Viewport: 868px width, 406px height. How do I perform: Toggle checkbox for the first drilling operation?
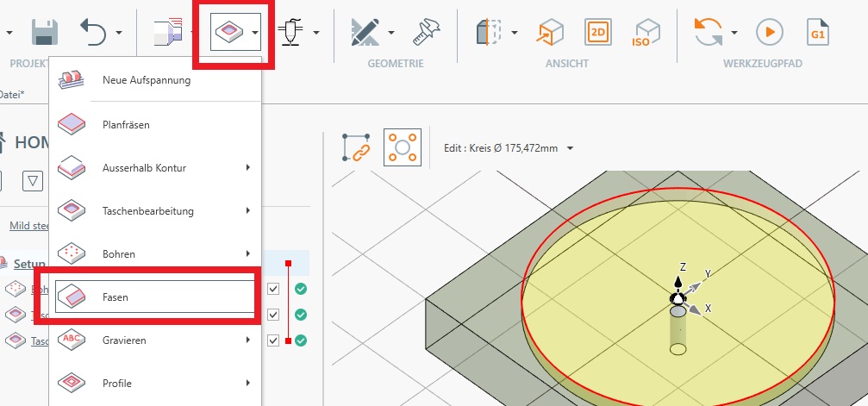pos(273,289)
